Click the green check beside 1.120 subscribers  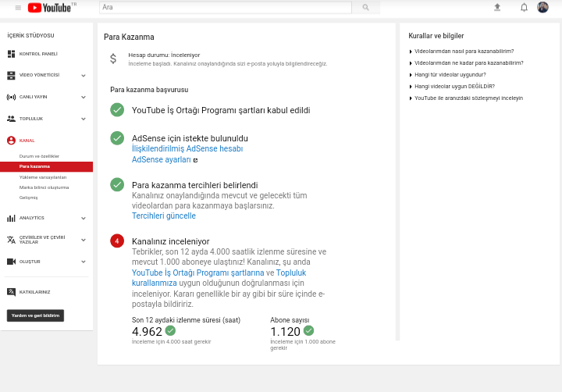point(308,330)
